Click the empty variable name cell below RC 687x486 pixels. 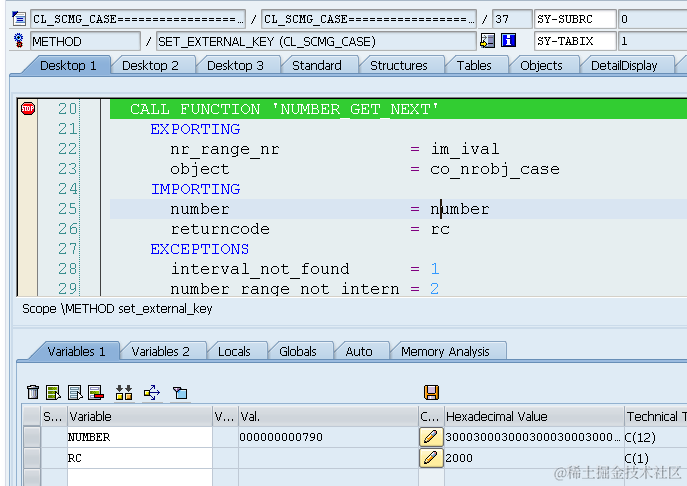click(139, 477)
